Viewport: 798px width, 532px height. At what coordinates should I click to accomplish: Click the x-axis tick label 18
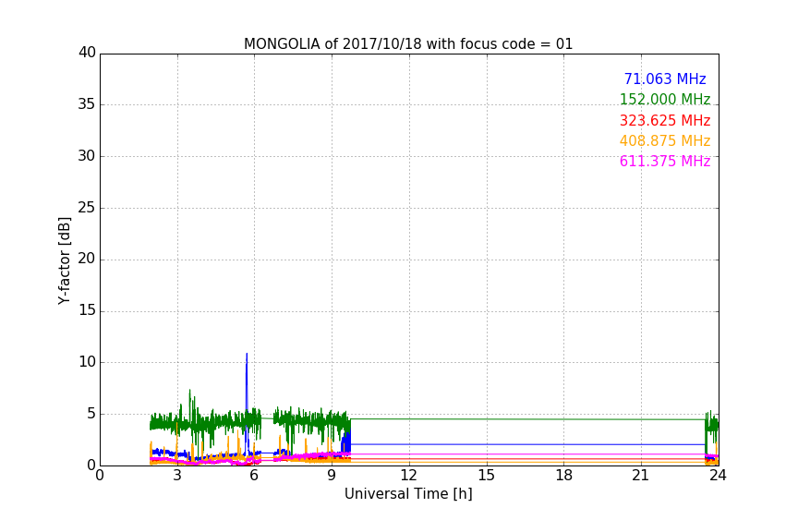tap(564, 476)
